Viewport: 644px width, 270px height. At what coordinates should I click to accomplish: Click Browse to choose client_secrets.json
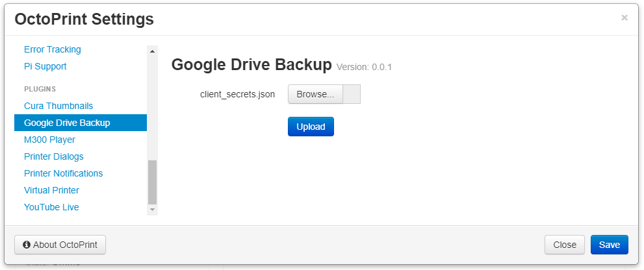click(x=315, y=94)
